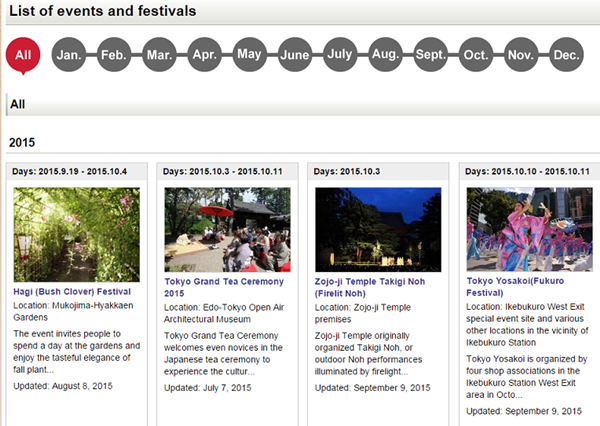Filter list to Aug. events

[385, 55]
